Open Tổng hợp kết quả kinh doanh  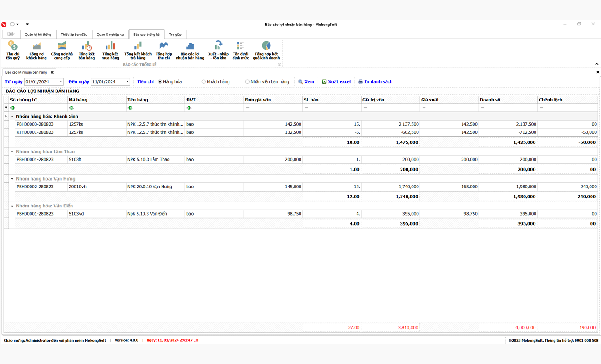tap(266, 50)
